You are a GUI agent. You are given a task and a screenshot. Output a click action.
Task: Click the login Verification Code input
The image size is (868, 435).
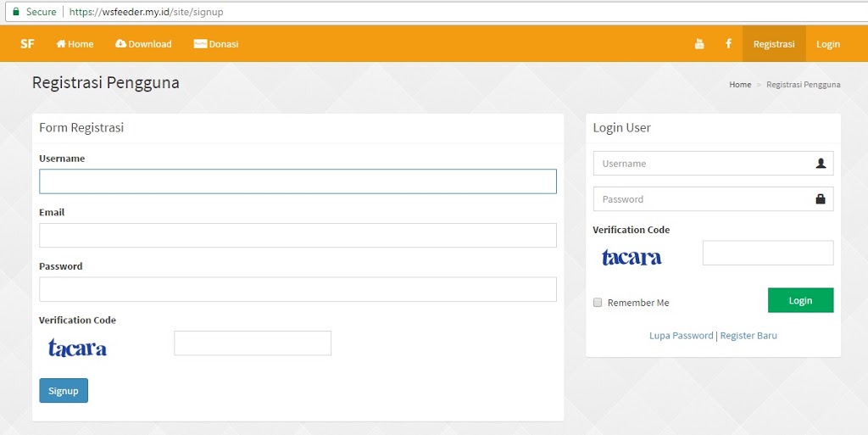[x=767, y=253]
